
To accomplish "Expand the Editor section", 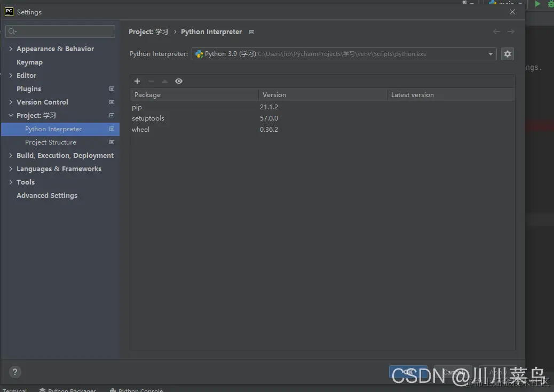I will 11,75.
